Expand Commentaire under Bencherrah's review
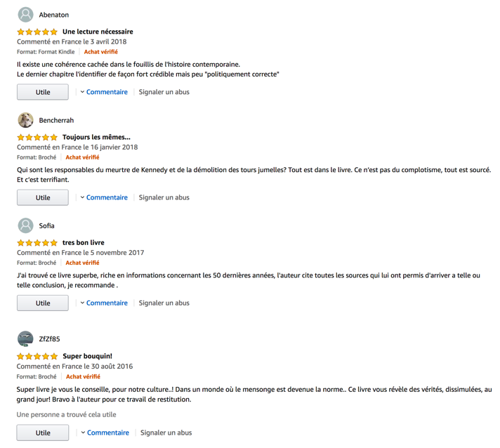 coord(104,197)
